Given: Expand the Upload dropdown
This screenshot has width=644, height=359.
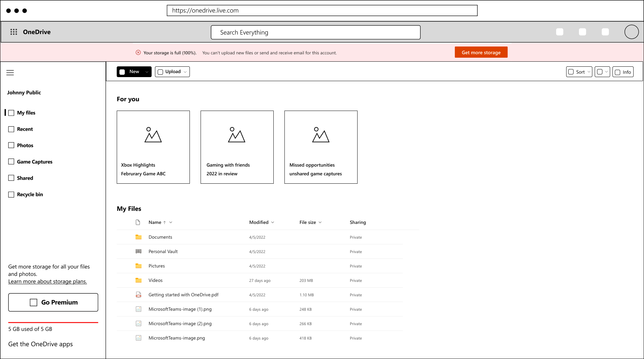Looking at the screenshot, I should pyautogui.click(x=185, y=72).
